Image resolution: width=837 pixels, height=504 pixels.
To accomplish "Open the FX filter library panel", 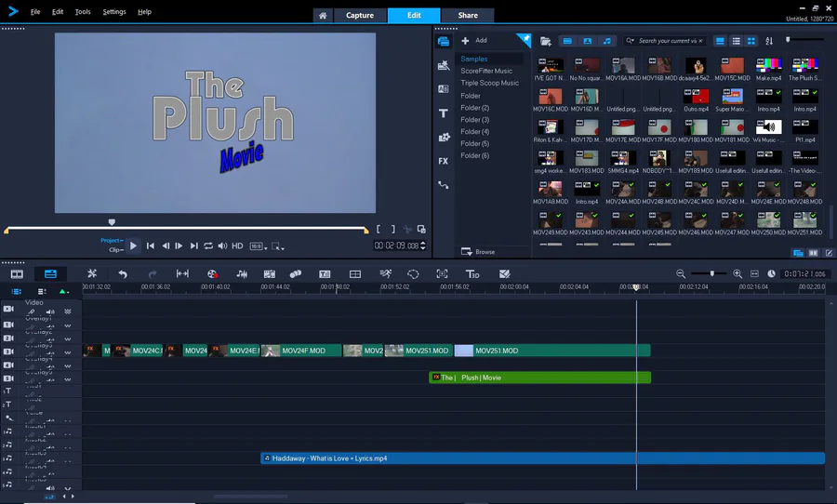I will click(x=444, y=161).
